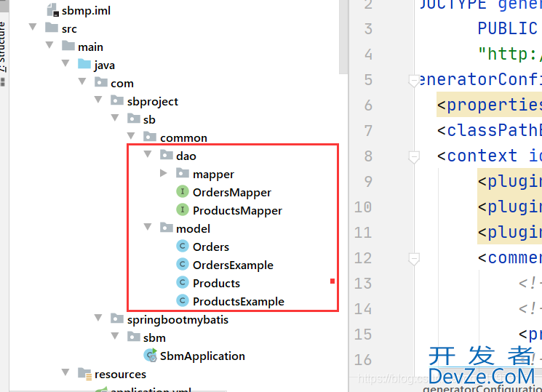Click the sbproject package icon

pos(117,100)
